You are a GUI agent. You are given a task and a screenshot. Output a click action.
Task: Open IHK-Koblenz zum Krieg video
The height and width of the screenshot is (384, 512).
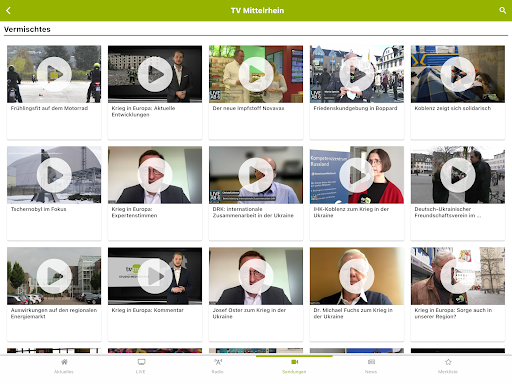357,175
